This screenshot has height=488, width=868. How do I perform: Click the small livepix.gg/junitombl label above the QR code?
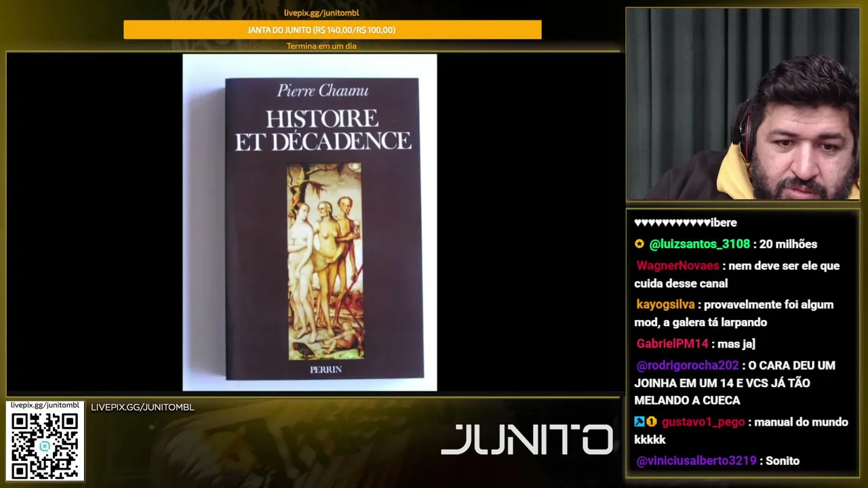pyautogui.click(x=45, y=405)
